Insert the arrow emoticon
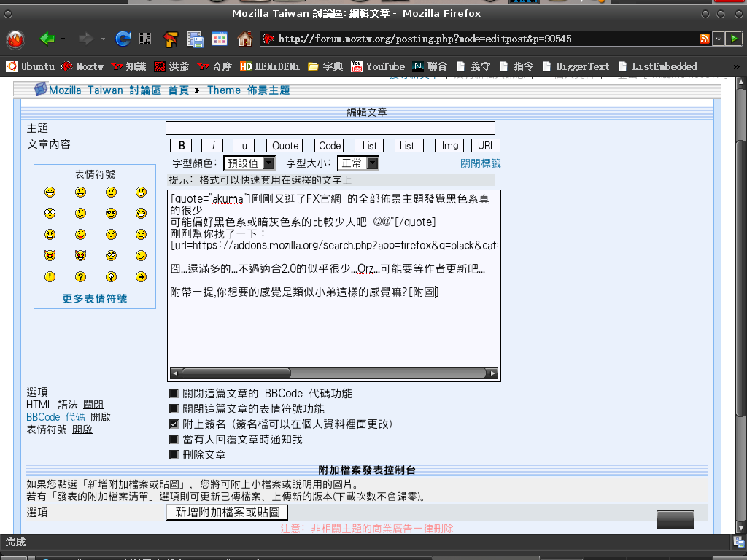747x560 pixels. [141, 277]
